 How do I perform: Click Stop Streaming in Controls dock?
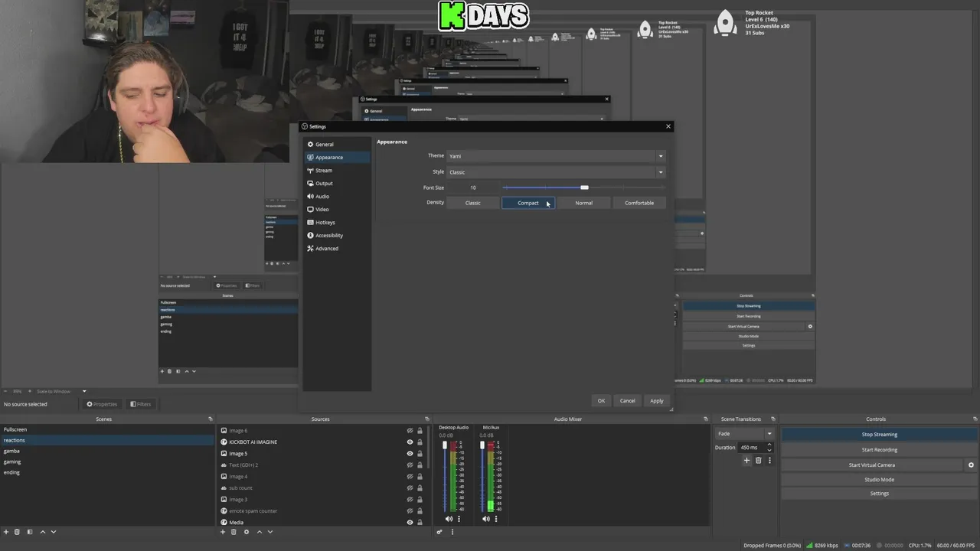[879, 434]
